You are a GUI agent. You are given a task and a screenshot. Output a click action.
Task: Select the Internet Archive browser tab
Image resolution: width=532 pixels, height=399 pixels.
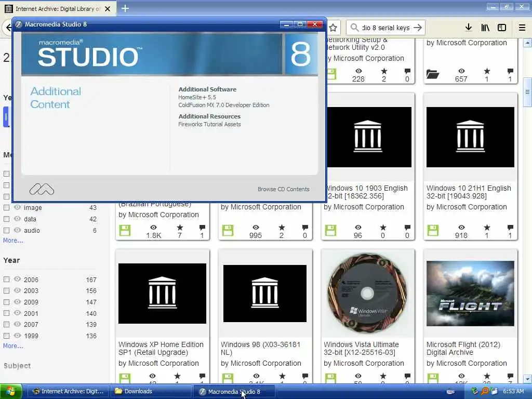[58, 9]
